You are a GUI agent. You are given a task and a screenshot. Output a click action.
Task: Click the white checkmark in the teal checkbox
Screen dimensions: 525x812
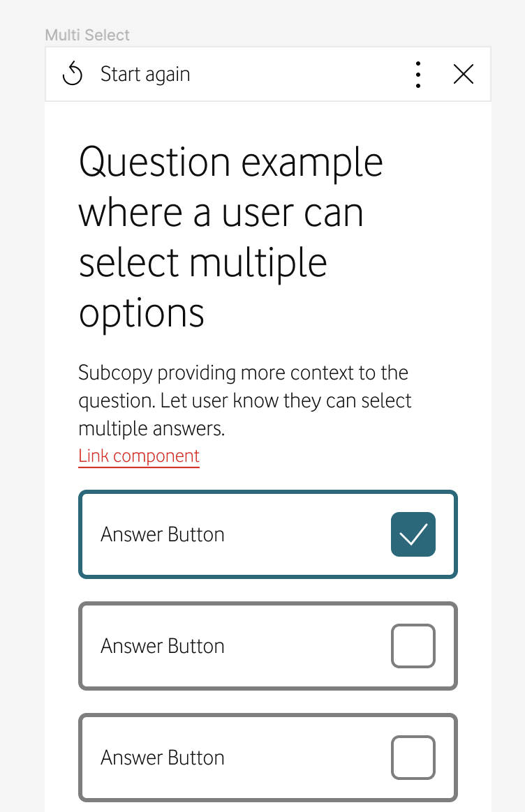[413, 534]
